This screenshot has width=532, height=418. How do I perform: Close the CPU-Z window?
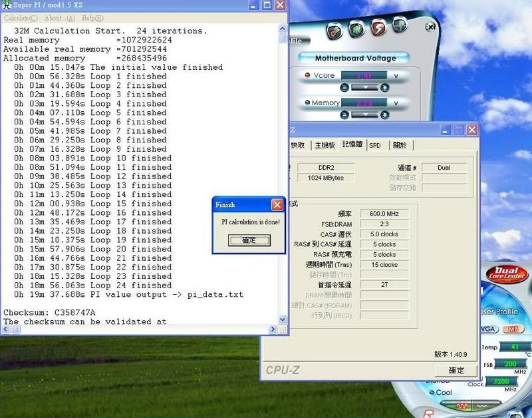[x=472, y=130]
